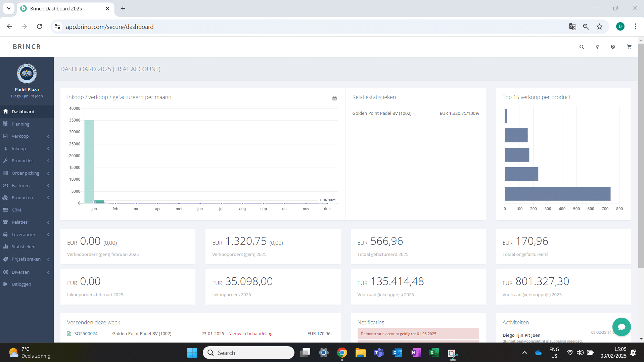Open Excel from the Windows taskbar
Screen dimensions: 644x362
tap(434, 353)
